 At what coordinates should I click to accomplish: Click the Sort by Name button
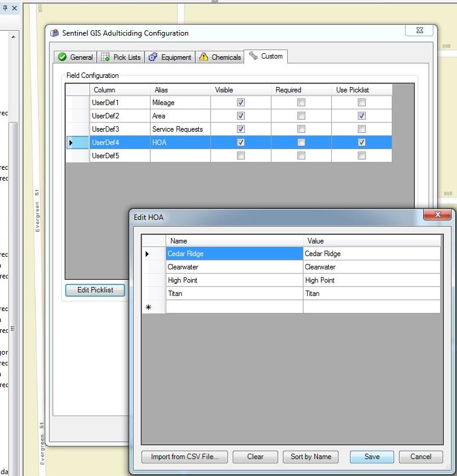click(x=311, y=457)
